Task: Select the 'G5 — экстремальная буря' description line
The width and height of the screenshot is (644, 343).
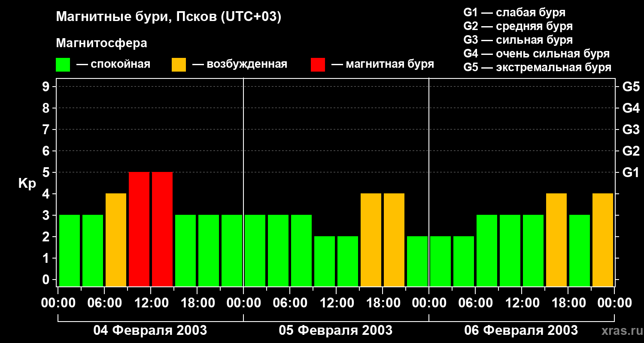Action: (538, 67)
